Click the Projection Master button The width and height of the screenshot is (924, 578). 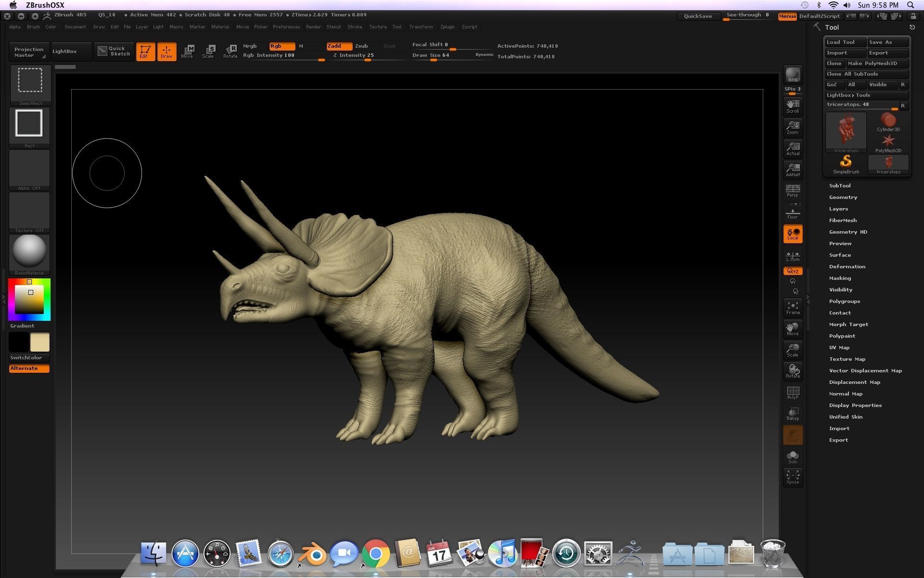point(29,52)
